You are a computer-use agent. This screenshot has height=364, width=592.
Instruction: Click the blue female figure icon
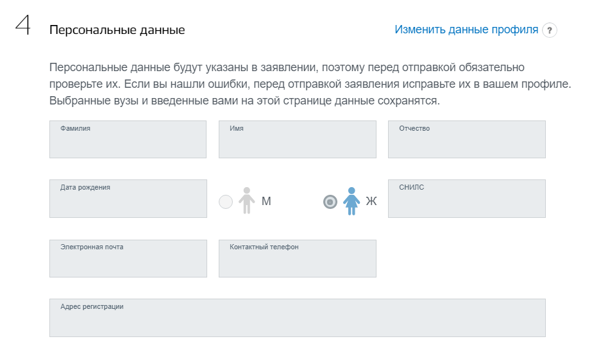[x=351, y=201]
